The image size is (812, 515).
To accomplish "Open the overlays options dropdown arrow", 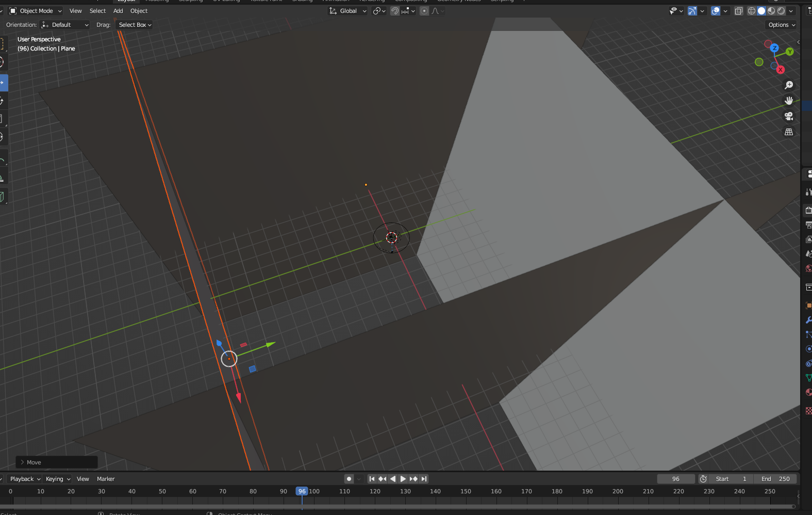I will 725,11.
